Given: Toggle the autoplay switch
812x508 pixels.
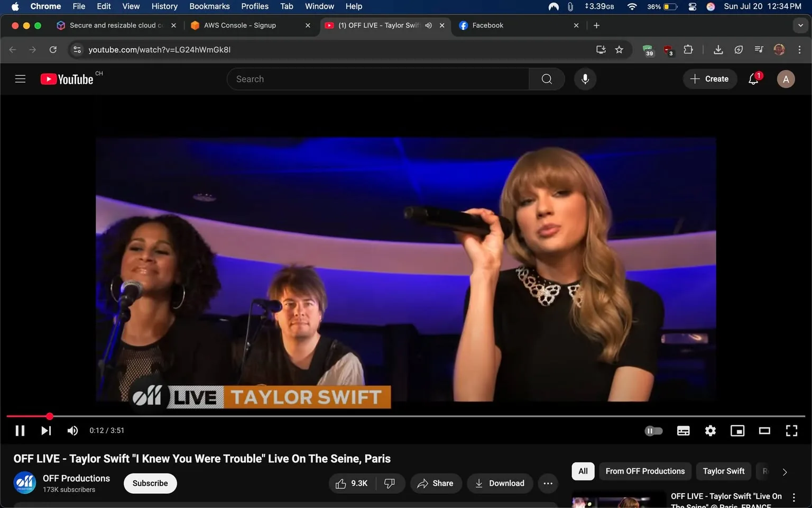Looking at the screenshot, I should coord(653,431).
